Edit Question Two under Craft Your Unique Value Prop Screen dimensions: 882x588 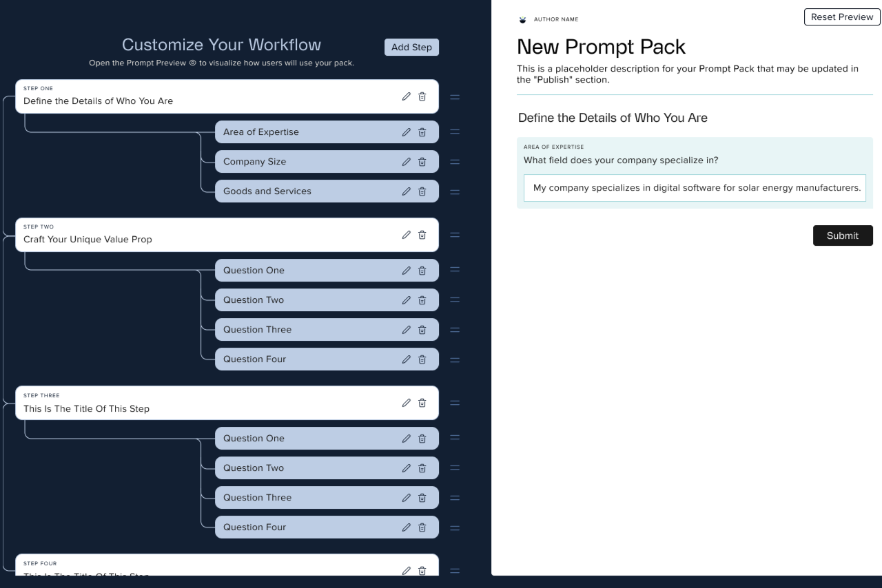[x=407, y=300]
